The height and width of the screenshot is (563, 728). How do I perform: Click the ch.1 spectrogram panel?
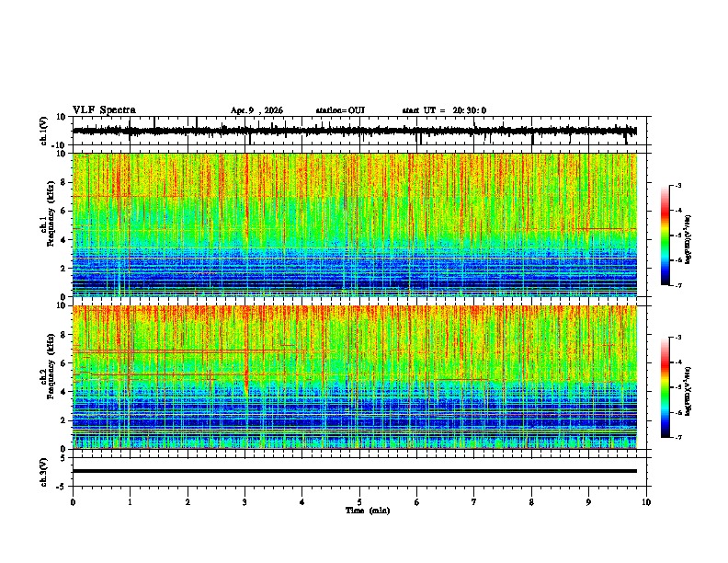coord(355,224)
